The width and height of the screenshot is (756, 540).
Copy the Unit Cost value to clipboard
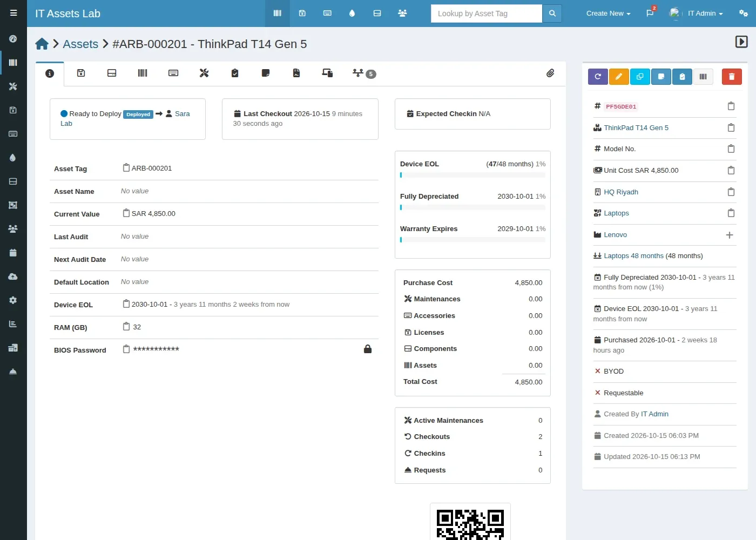tap(731, 171)
